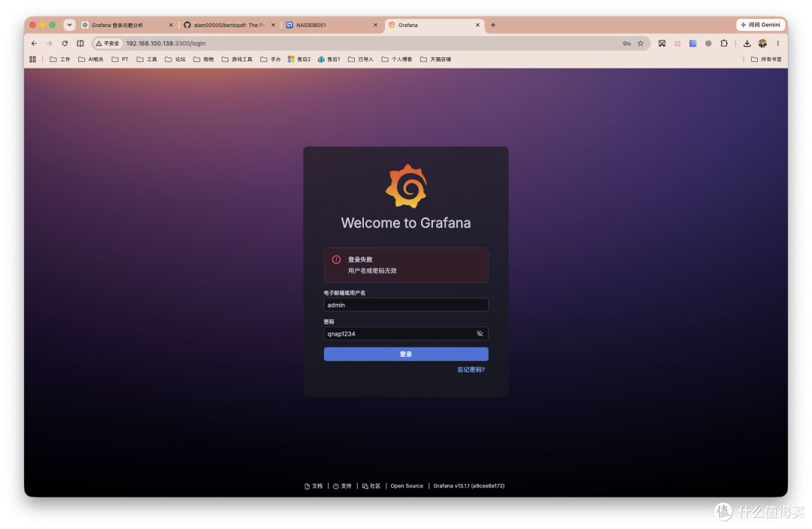Reload the Grafana login page
Screen dimensions: 812x529
pyautogui.click(x=65, y=44)
